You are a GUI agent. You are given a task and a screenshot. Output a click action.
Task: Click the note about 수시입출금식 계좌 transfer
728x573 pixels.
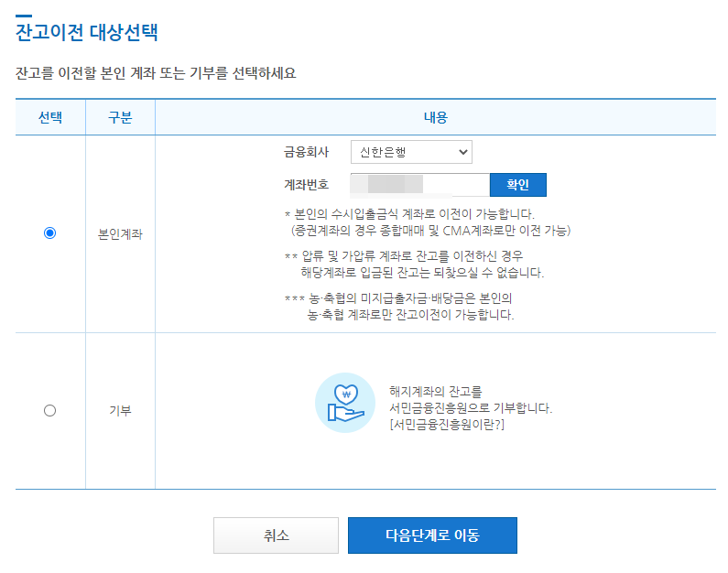428,222
